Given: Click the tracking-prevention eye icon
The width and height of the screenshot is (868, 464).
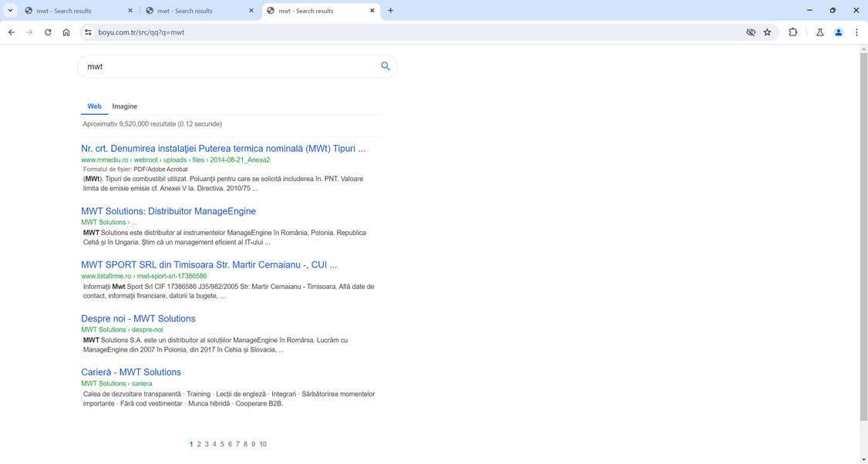Looking at the screenshot, I should click(749, 32).
